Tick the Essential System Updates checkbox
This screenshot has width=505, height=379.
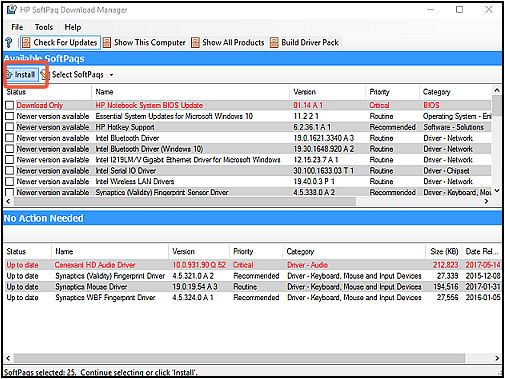(10, 116)
